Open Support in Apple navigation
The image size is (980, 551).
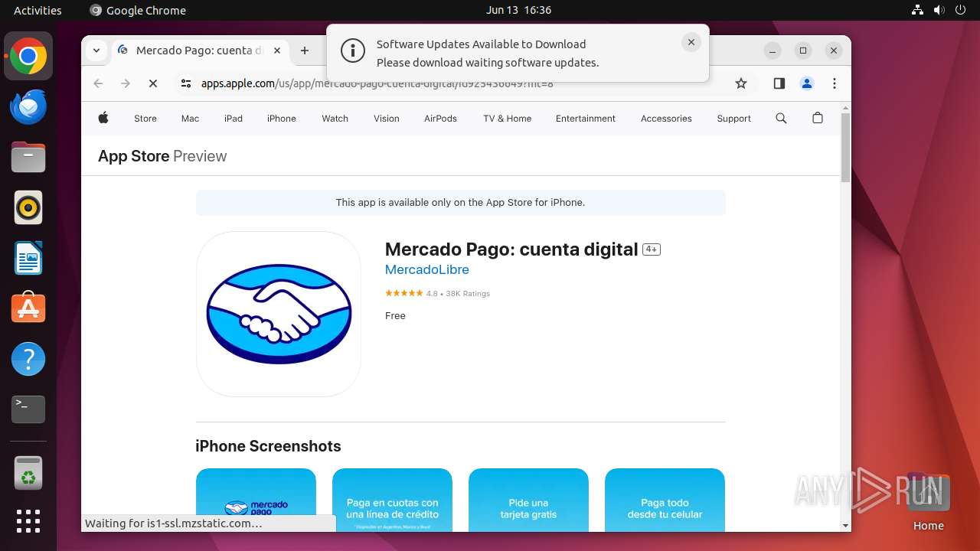734,119
